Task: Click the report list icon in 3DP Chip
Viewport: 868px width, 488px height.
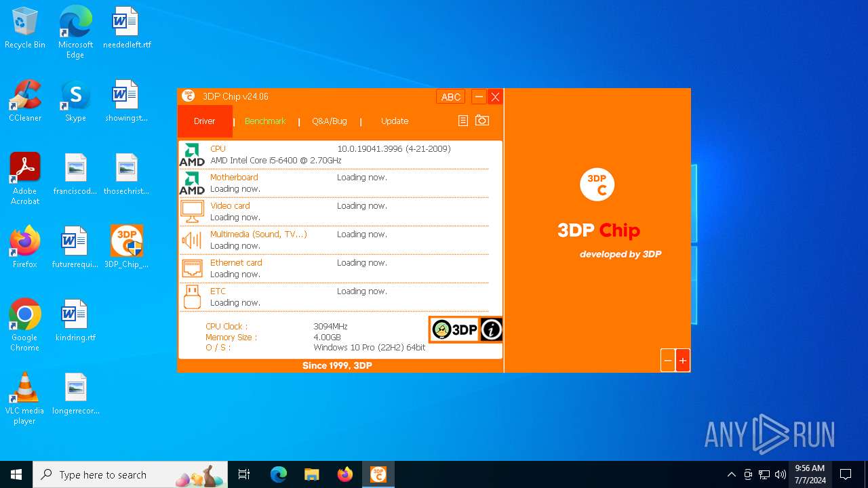Action: [463, 121]
